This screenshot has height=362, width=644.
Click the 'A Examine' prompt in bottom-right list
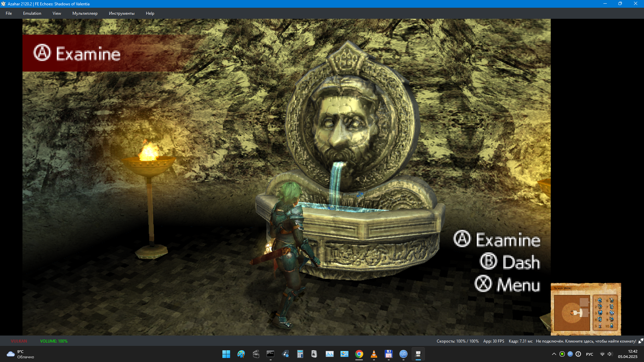point(497,240)
